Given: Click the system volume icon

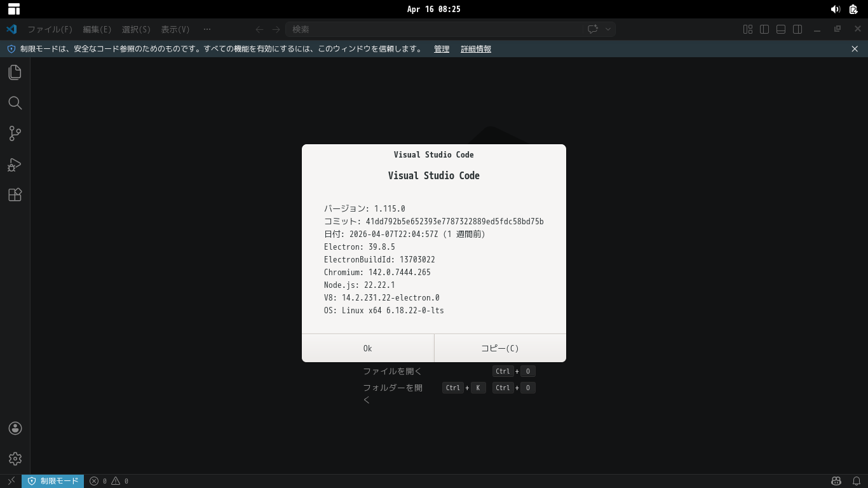Looking at the screenshot, I should point(836,10).
